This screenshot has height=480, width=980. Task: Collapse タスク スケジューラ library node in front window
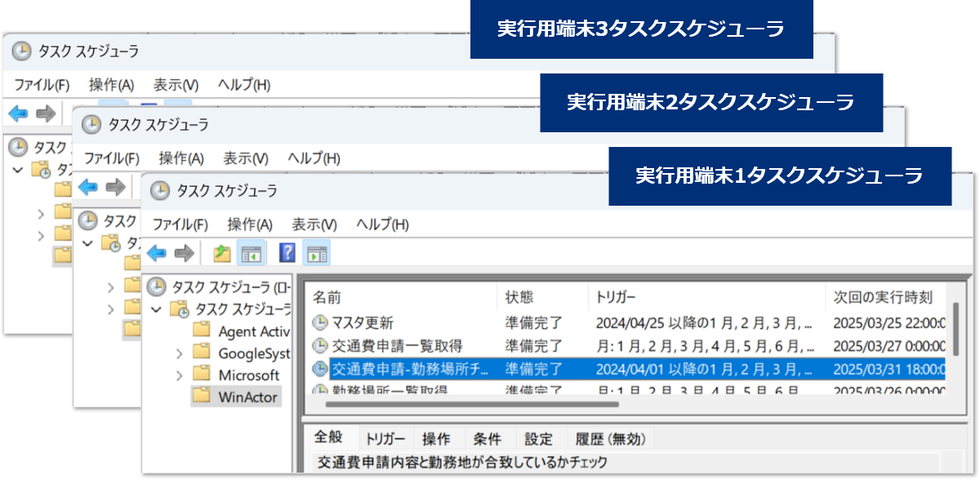point(156,309)
